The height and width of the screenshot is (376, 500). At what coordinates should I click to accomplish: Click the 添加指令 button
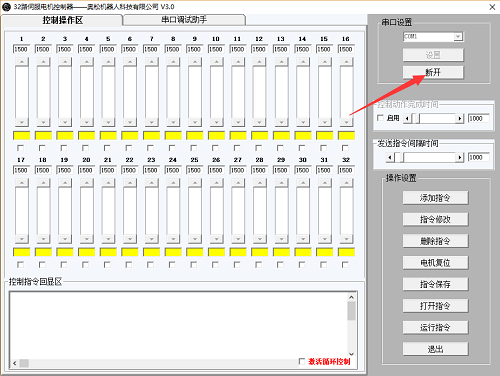point(435,198)
